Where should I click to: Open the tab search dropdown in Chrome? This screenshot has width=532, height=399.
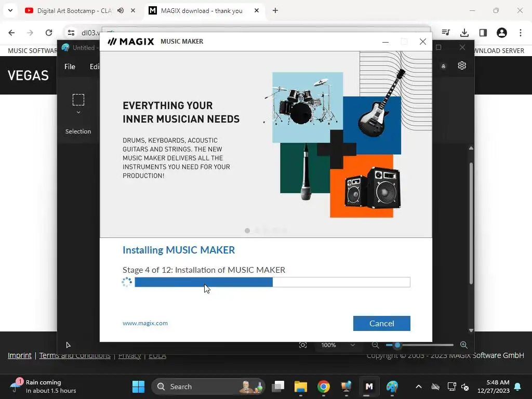(x=10, y=10)
